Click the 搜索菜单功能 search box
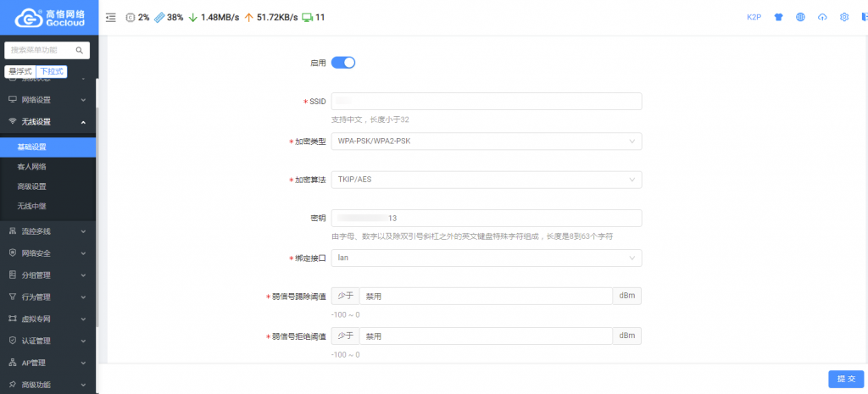Screen dimensions: 868x394 pyautogui.click(x=47, y=50)
